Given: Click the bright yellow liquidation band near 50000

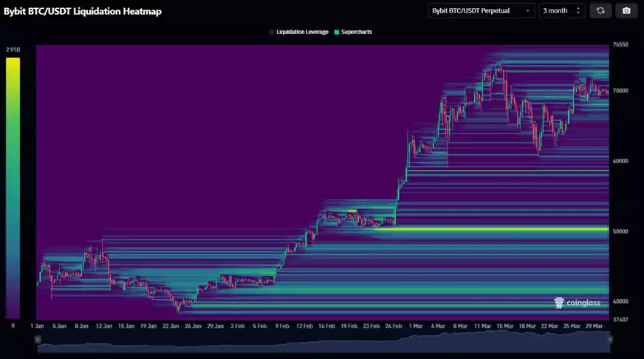Looking at the screenshot, I should pos(491,229).
